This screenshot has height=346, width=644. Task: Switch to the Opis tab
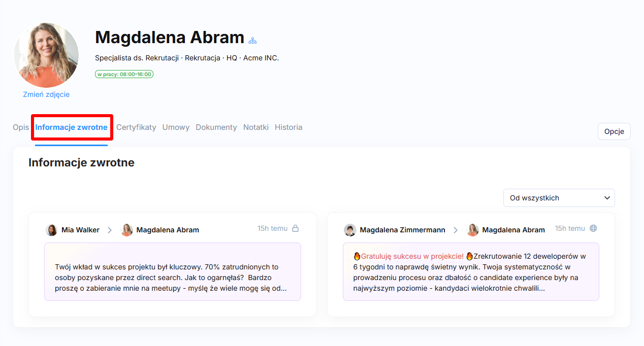(x=21, y=127)
